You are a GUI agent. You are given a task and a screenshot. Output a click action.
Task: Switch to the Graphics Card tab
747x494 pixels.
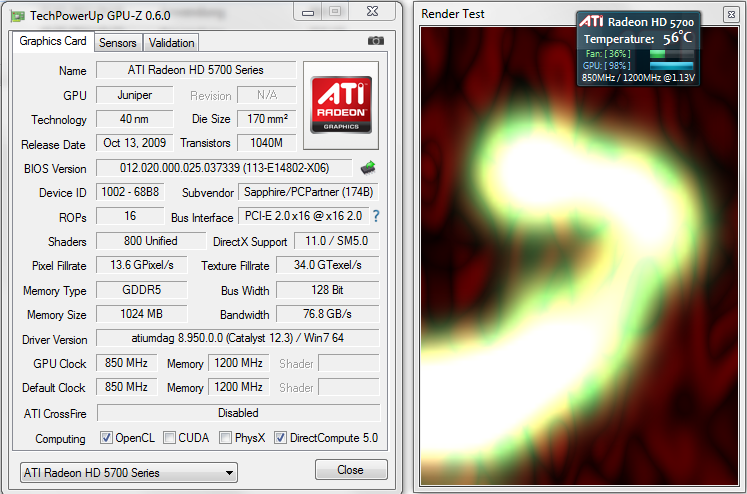click(53, 41)
